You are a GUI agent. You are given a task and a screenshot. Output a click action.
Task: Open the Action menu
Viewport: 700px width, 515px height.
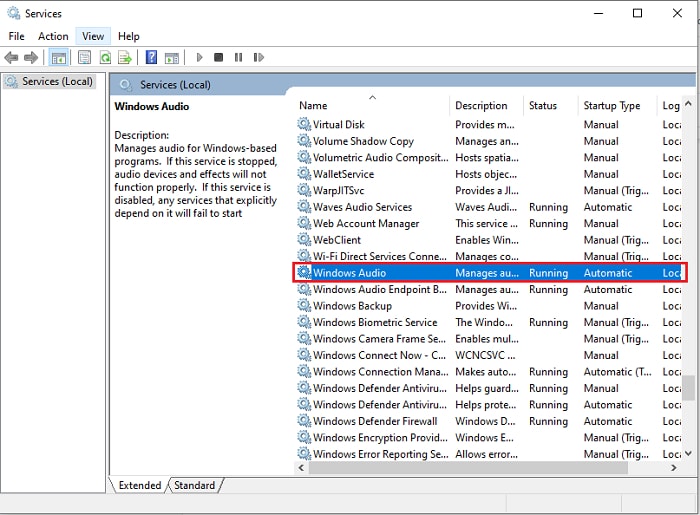tap(53, 36)
